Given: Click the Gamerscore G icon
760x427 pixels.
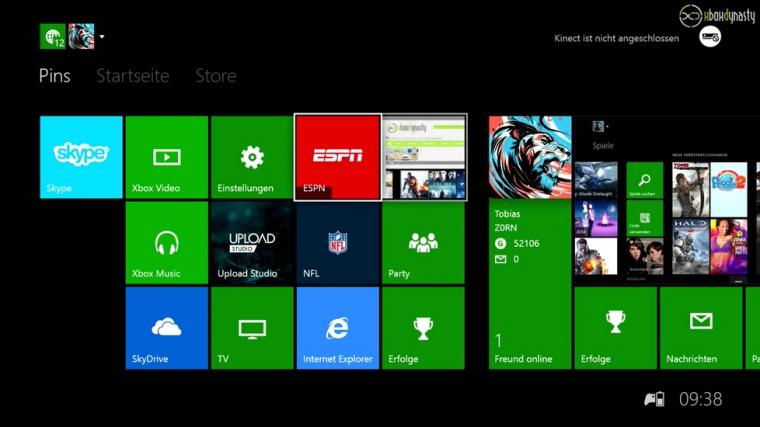Looking at the screenshot, I should coord(500,243).
